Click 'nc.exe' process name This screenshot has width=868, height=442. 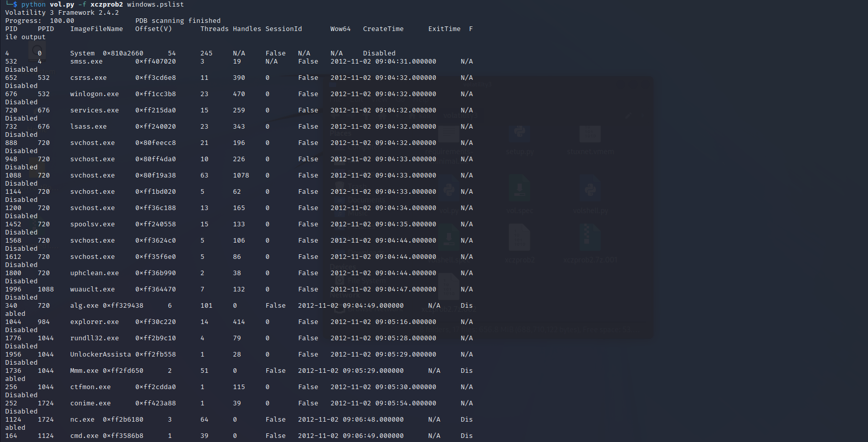tap(82, 420)
